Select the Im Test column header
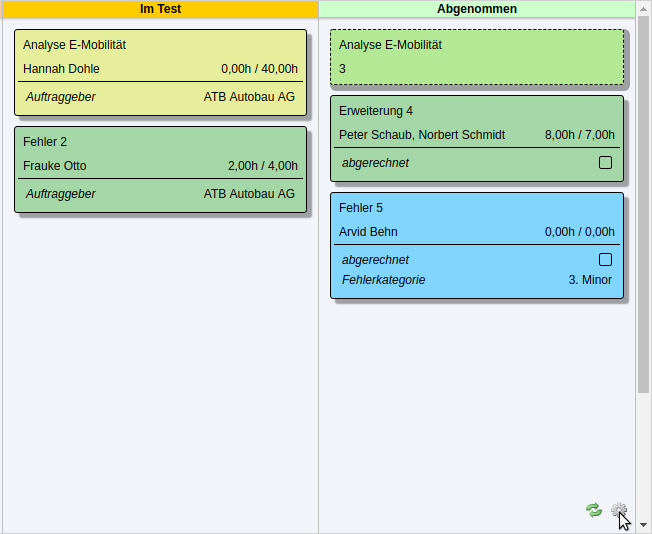 coord(160,9)
